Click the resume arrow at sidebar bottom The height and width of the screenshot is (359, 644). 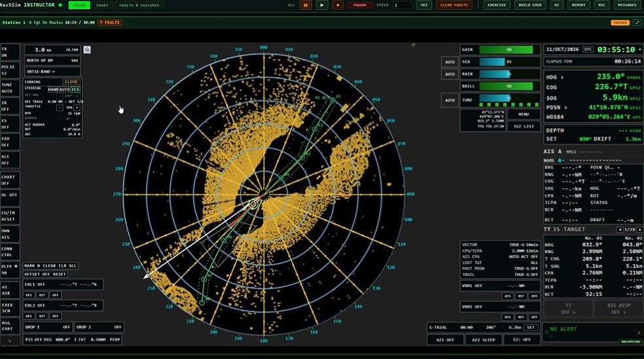[x=10, y=341]
